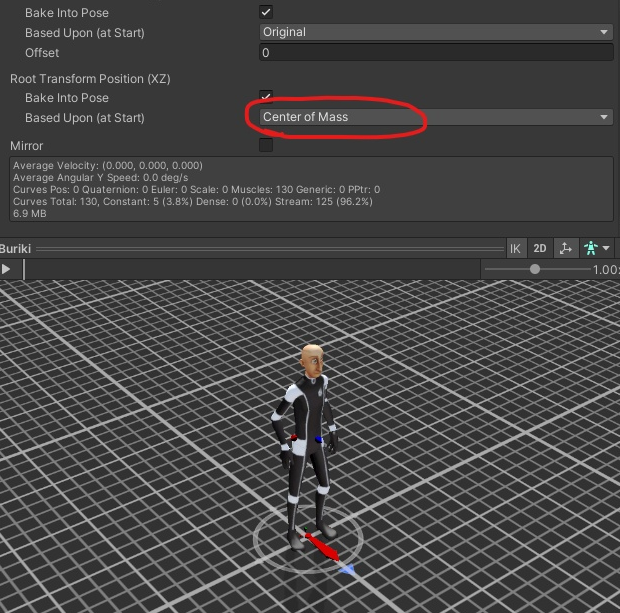This screenshot has height=613, width=620.
Task: Enable the Mirror checkbox
Action: [x=266, y=146]
